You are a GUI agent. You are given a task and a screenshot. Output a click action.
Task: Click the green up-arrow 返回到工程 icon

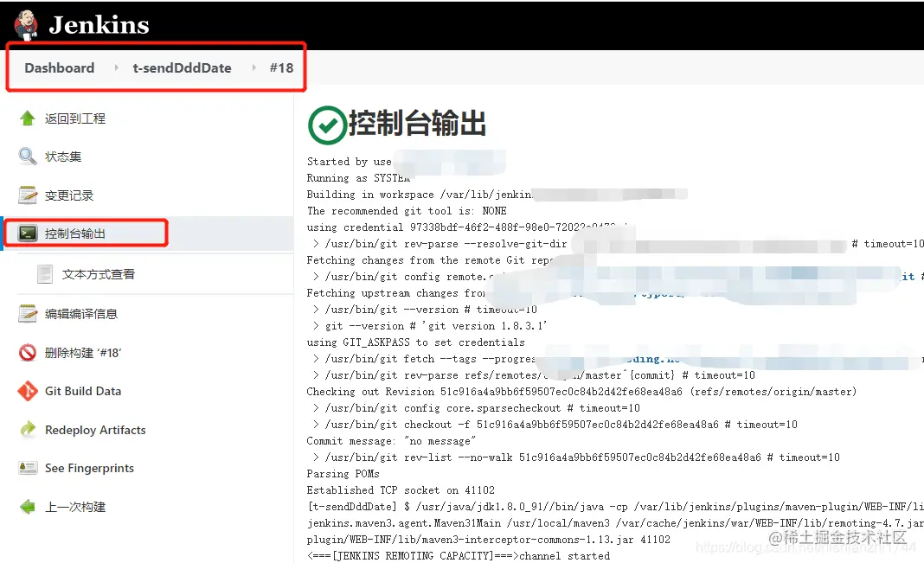click(x=27, y=118)
